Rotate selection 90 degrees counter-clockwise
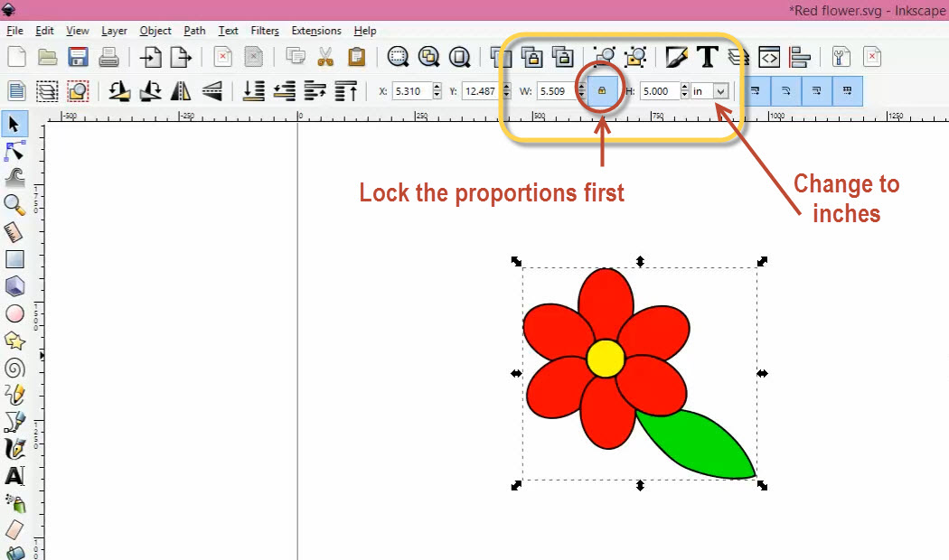The height and width of the screenshot is (560, 949). point(119,91)
